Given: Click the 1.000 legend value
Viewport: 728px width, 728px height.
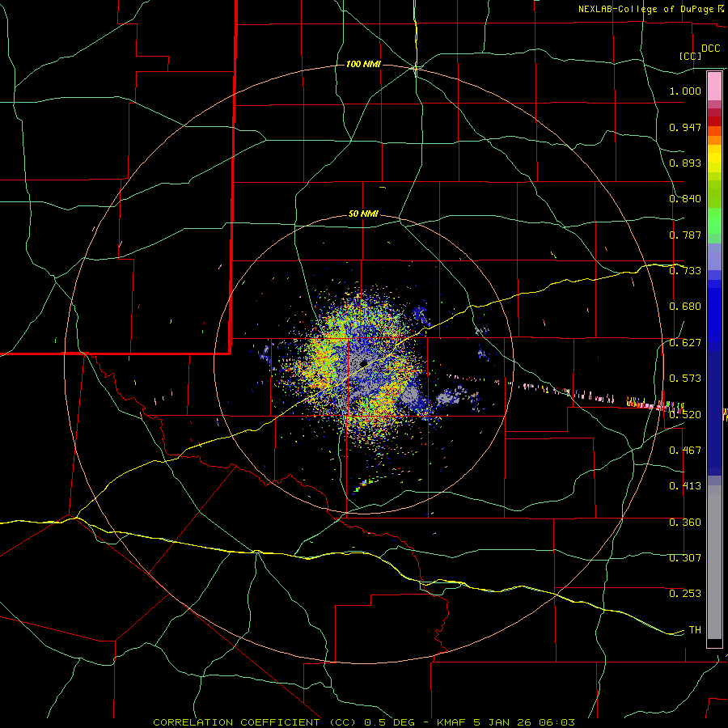Looking at the screenshot, I should (685, 91).
